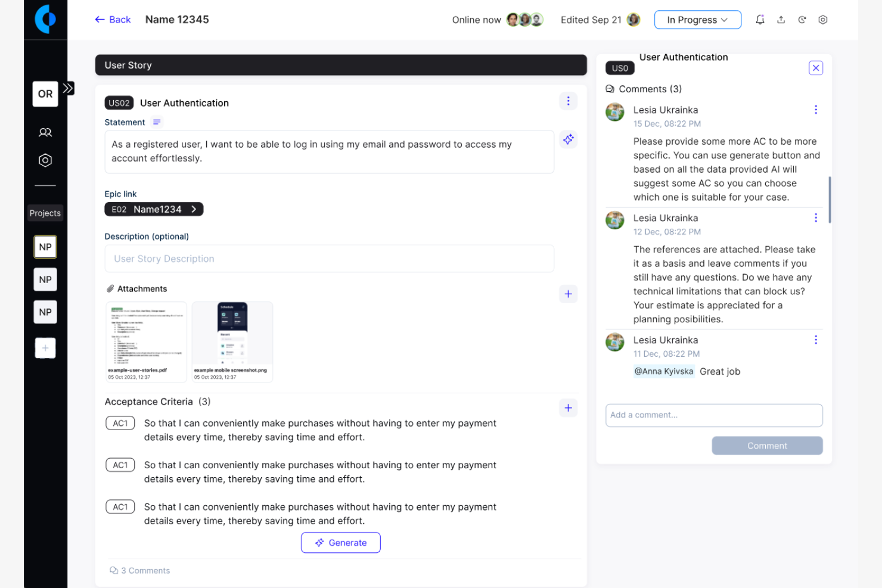
Task: Open example mobile screenshot.png thumbnail
Action: coord(232,341)
